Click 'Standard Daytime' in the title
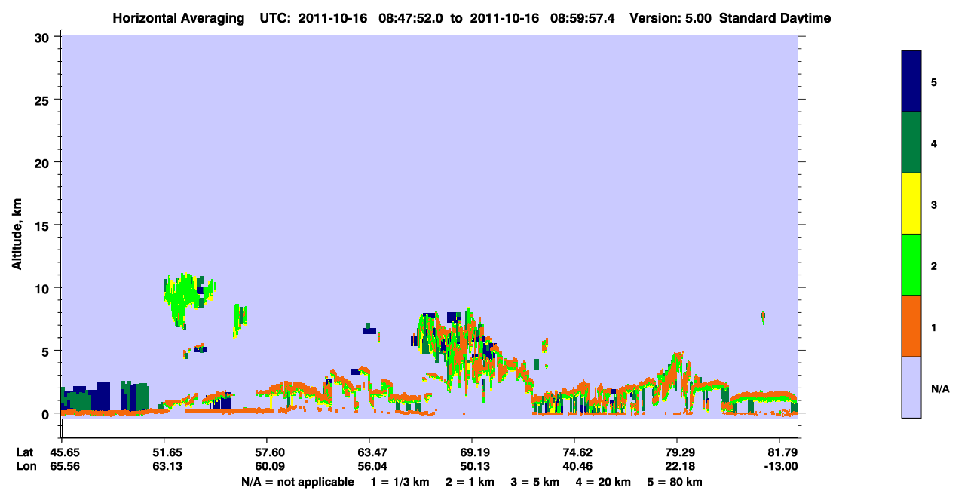 click(775, 18)
